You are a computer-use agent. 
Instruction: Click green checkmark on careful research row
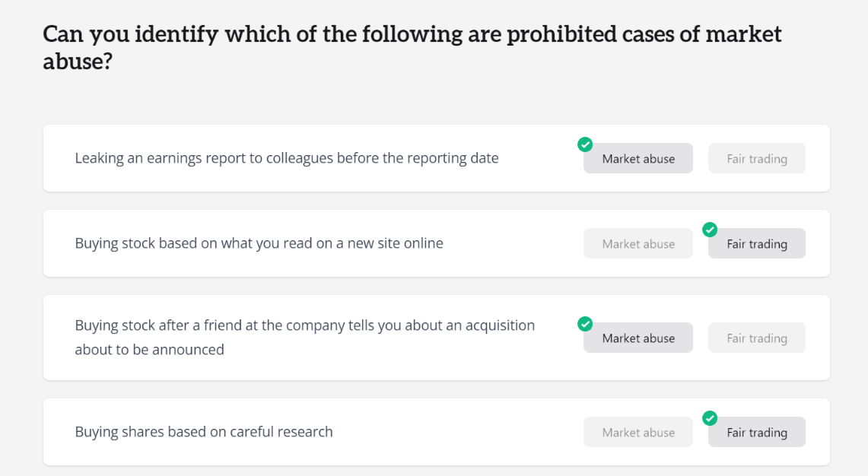[710, 418]
